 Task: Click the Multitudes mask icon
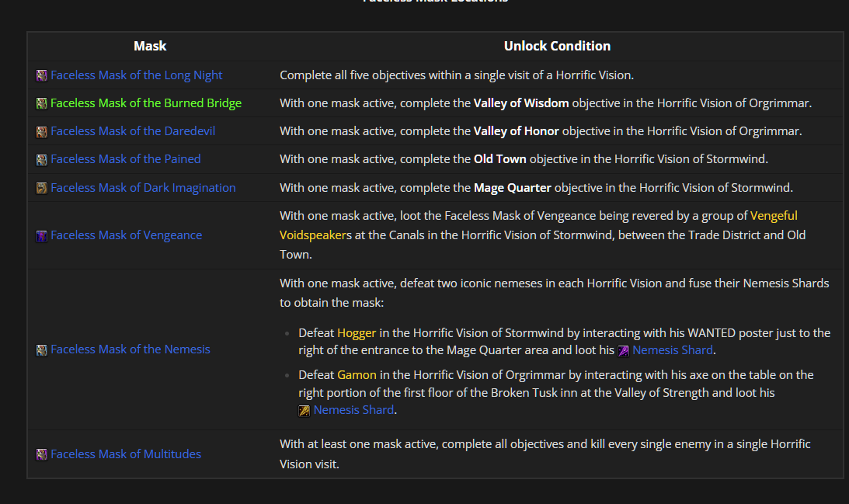tap(42, 454)
